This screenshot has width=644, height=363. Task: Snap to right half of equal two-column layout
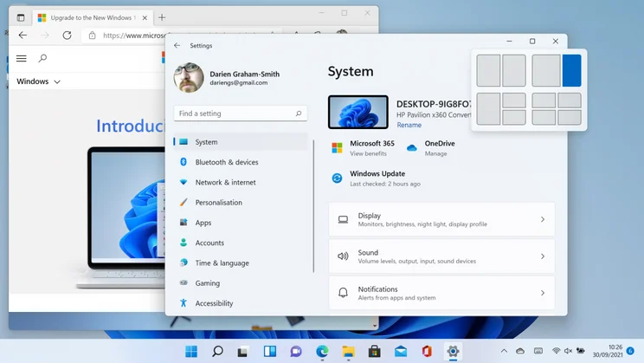[x=514, y=70]
